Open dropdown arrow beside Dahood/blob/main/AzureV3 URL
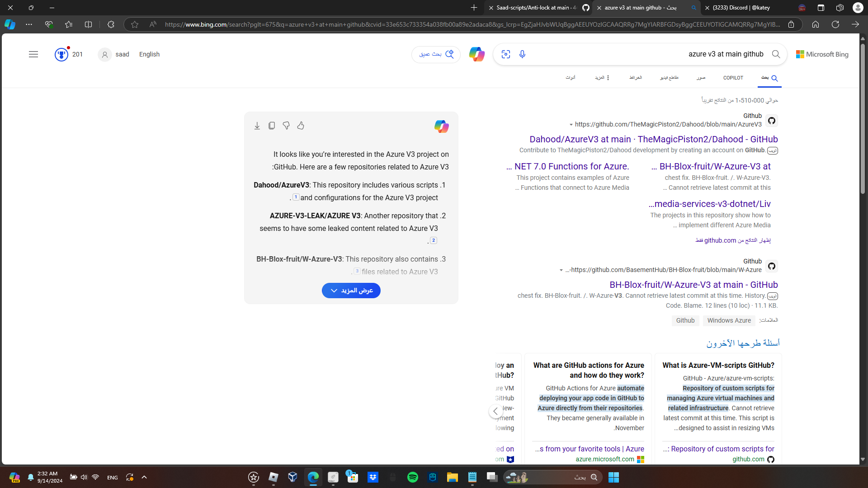 click(571, 125)
